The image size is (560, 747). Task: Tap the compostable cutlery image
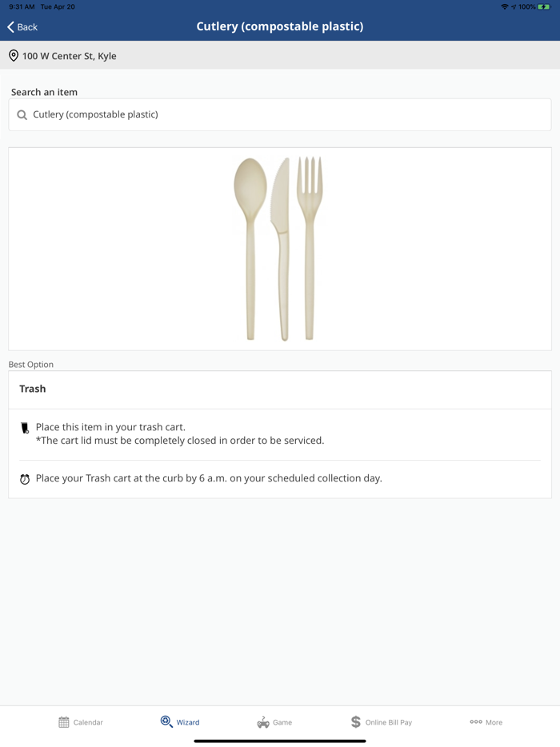coord(279,249)
